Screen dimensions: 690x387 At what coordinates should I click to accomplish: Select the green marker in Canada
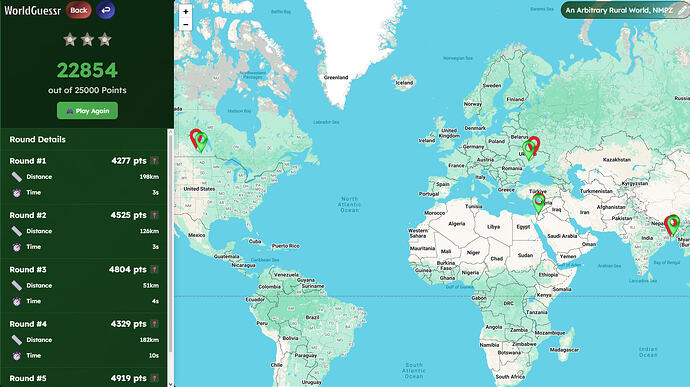point(201,142)
